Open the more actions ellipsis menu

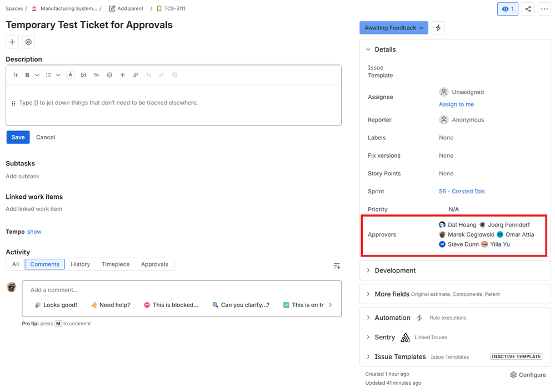[544, 9]
